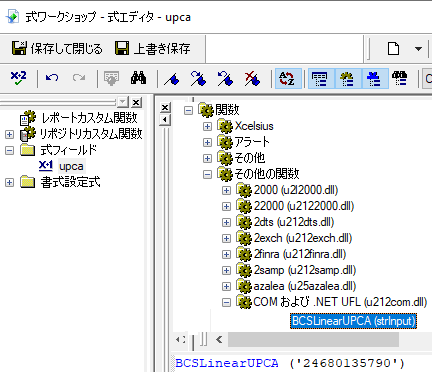Expand the 2dts (u212dts.dll) node
The width and height of the screenshot is (432, 372).
(226, 222)
